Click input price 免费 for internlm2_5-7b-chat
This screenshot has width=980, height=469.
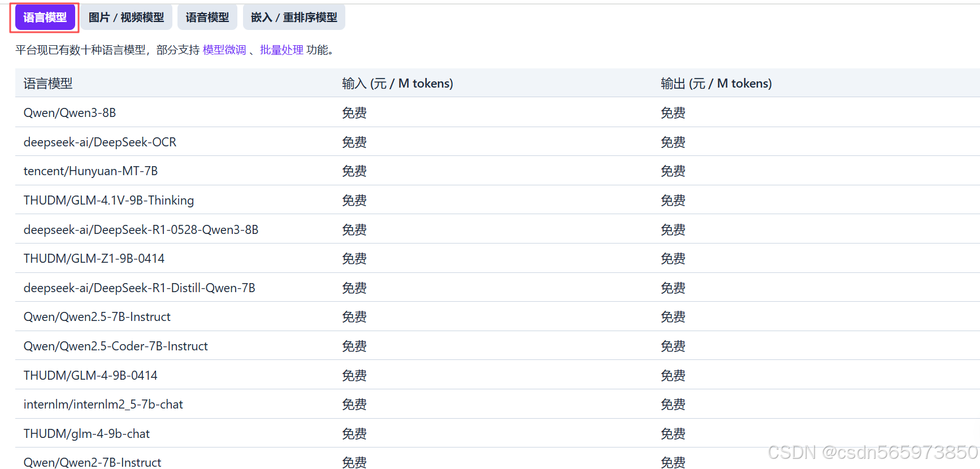pos(354,404)
